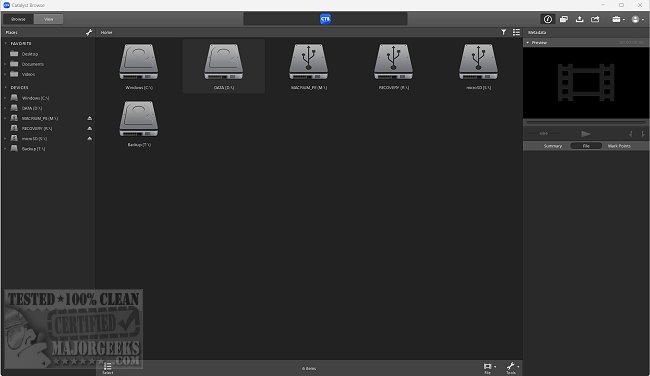Collapse the Preview section triangle
Screen dimensions: 650x376
[528, 42]
